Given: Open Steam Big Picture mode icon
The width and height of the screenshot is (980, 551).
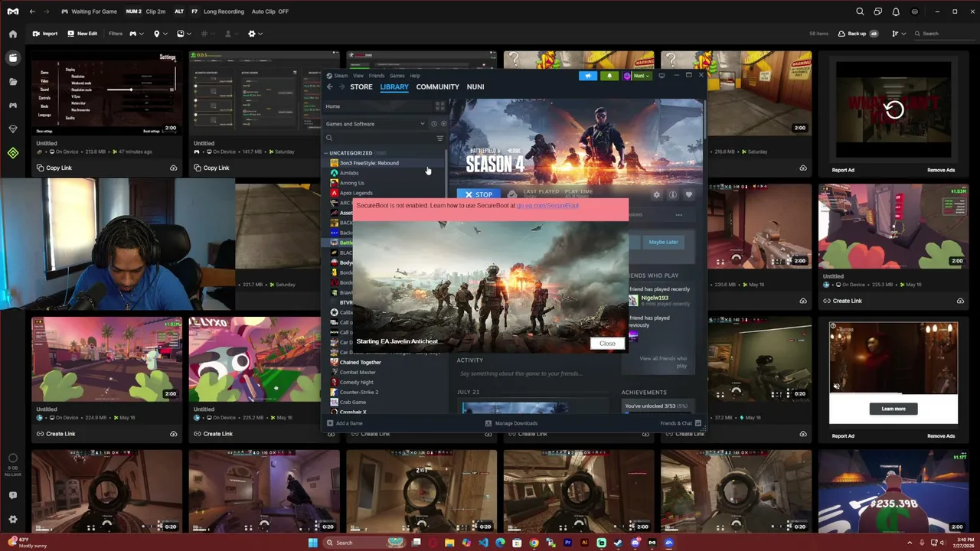Looking at the screenshot, I should (x=661, y=76).
